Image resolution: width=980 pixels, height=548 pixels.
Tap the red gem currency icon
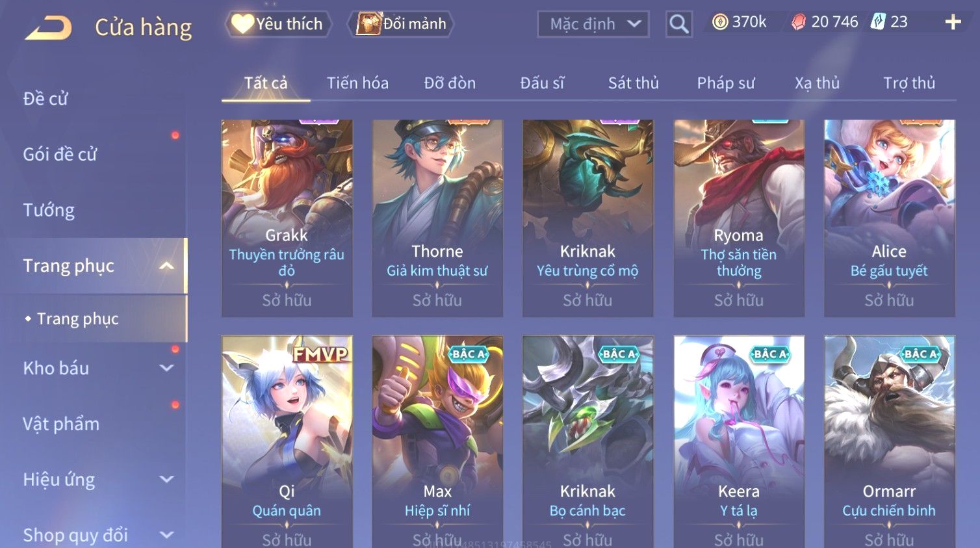(x=799, y=22)
